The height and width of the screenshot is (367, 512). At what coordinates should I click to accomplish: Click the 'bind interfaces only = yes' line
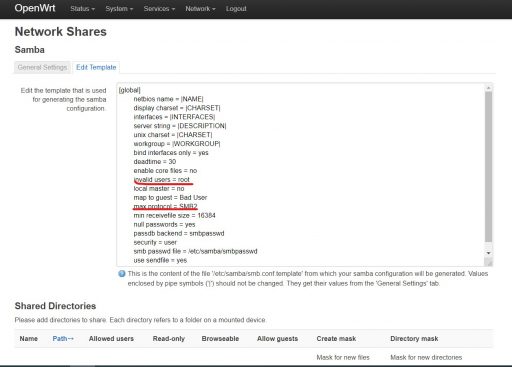pos(171,153)
